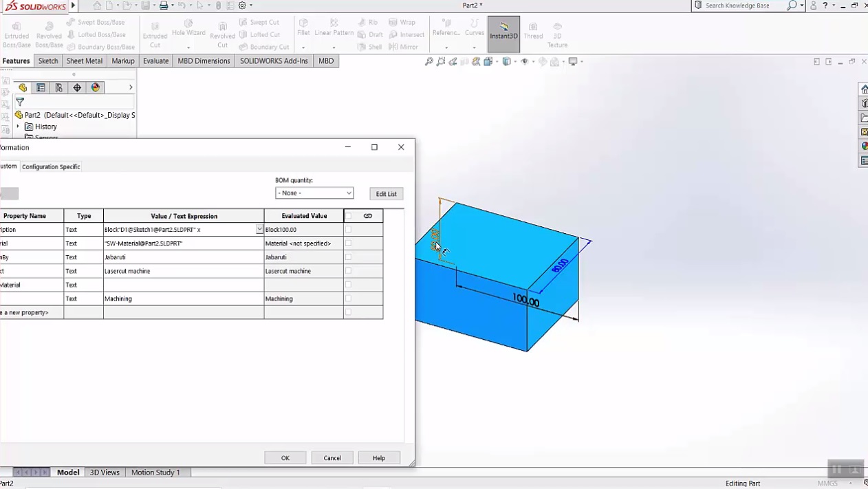Expand the History folder in FeatureManager
The width and height of the screenshot is (868, 489).
[x=17, y=127]
